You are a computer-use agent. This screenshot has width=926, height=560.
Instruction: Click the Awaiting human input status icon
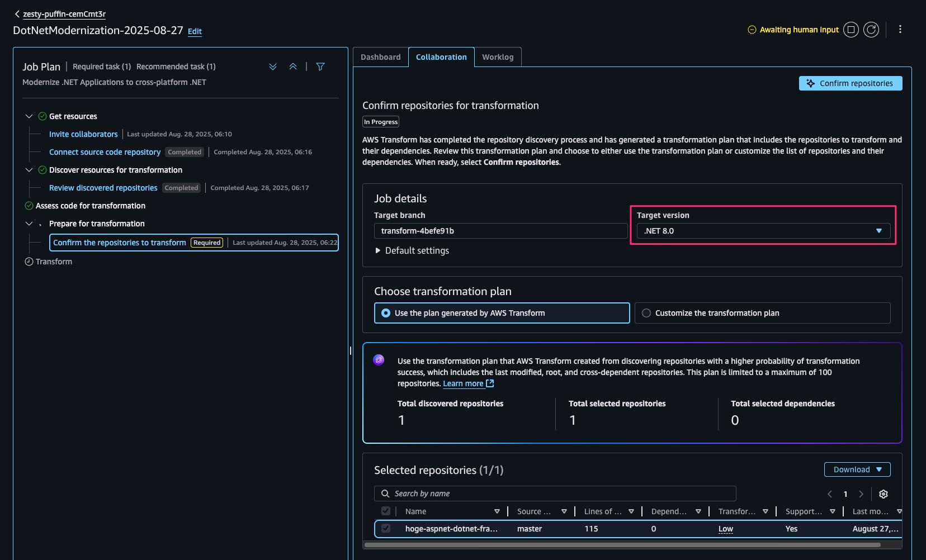pos(752,30)
